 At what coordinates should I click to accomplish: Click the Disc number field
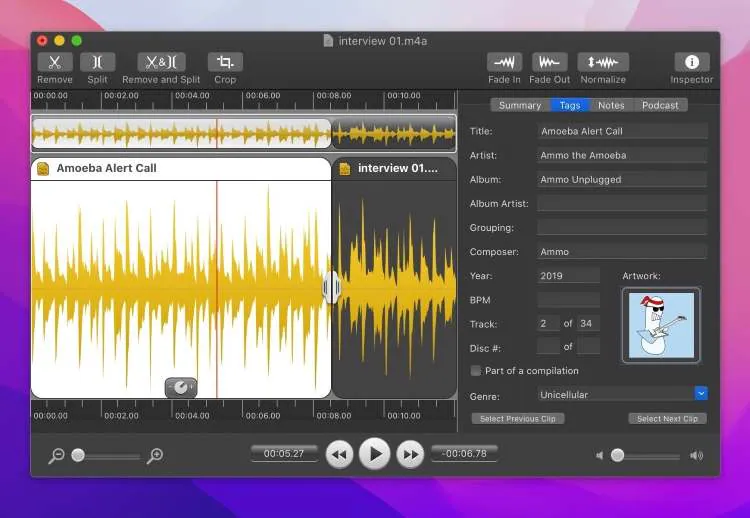click(548, 347)
